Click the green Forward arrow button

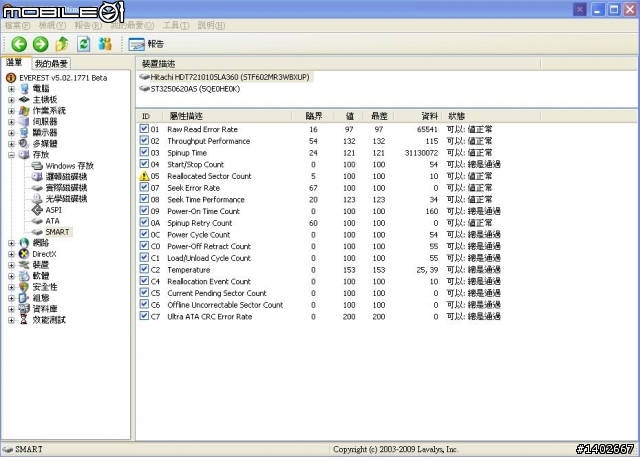[x=40, y=44]
